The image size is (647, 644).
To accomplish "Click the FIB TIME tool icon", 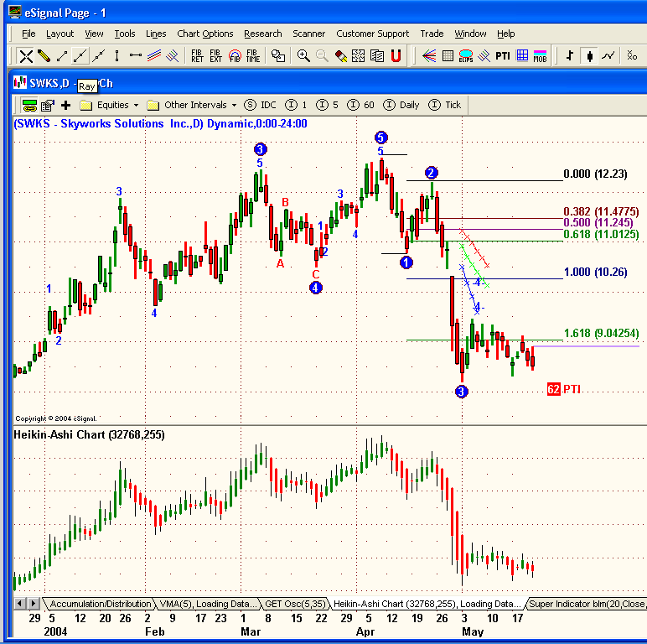I will [x=252, y=56].
